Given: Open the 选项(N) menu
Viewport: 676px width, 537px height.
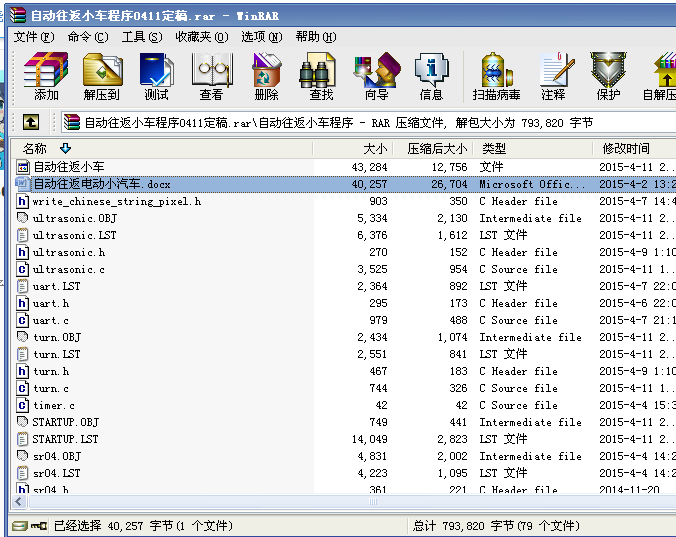Looking at the screenshot, I should (262, 37).
